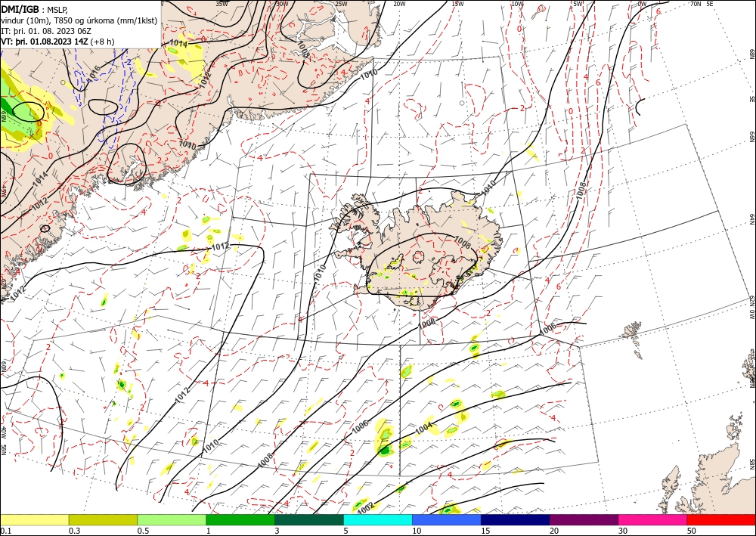Pick the blue 10–15 mm legend swatch
The image size is (756, 536).
pyautogui.click(x=447, y=519)
